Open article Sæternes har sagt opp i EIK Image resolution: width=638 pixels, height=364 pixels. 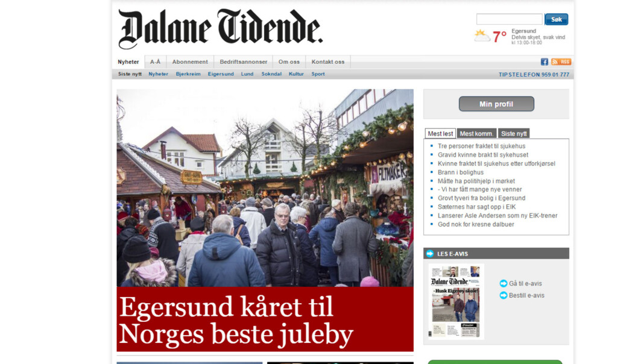[x=476, y=207]
